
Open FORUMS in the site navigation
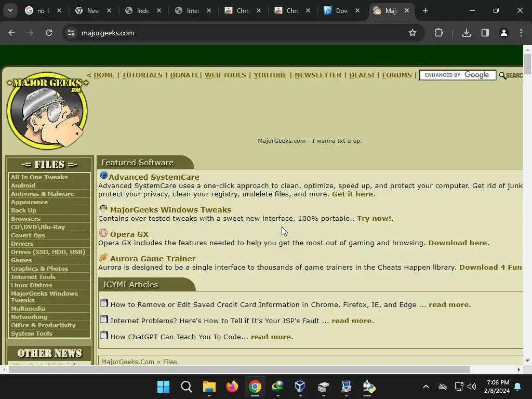(396, 75)
